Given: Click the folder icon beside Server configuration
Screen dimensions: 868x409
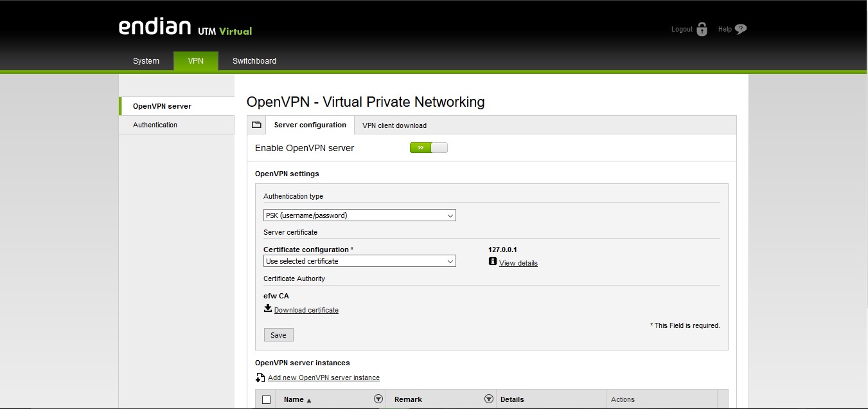Looking at the screenshot, I should coord(256,125).
